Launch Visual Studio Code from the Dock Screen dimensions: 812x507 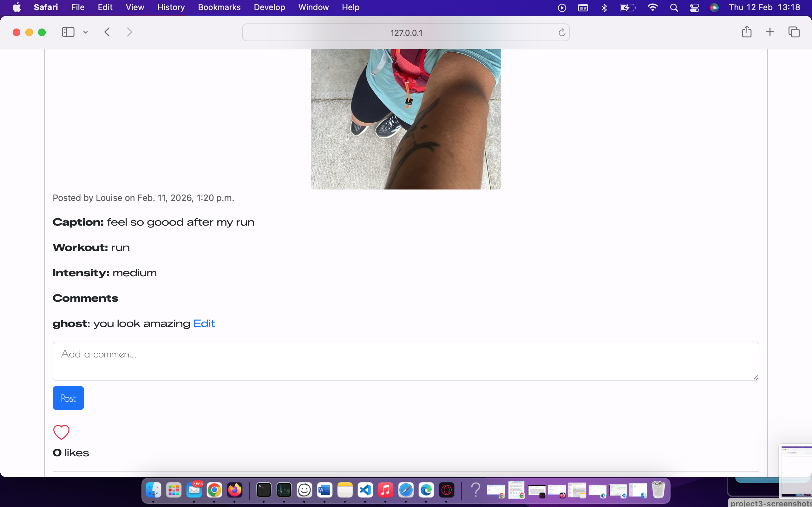tap(365, 490)
